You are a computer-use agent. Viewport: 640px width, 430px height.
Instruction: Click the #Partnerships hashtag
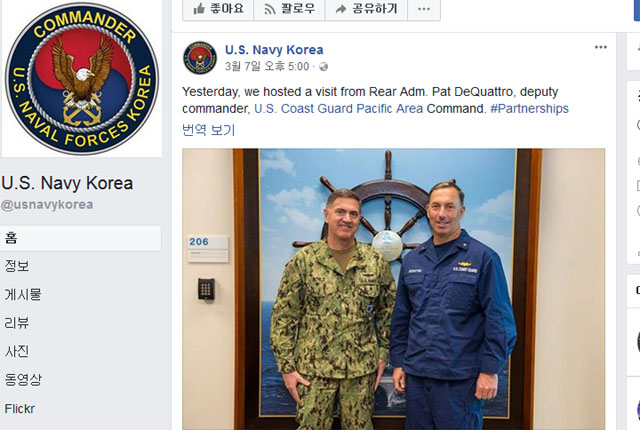pyautogui.click(x=529, y=109)
